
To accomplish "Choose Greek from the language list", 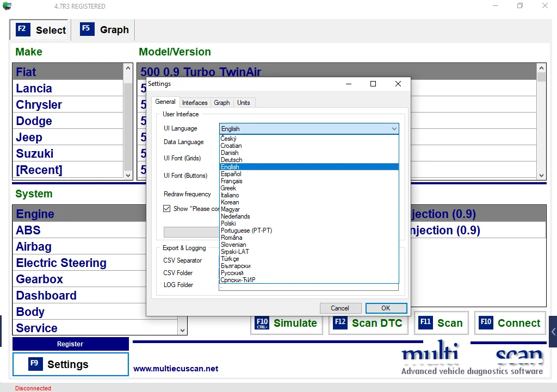I will 309,188.
